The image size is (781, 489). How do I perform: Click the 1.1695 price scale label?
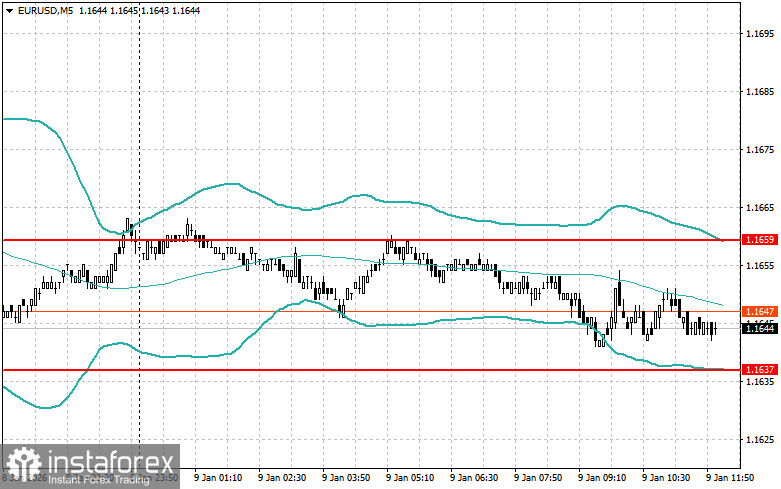759,34
